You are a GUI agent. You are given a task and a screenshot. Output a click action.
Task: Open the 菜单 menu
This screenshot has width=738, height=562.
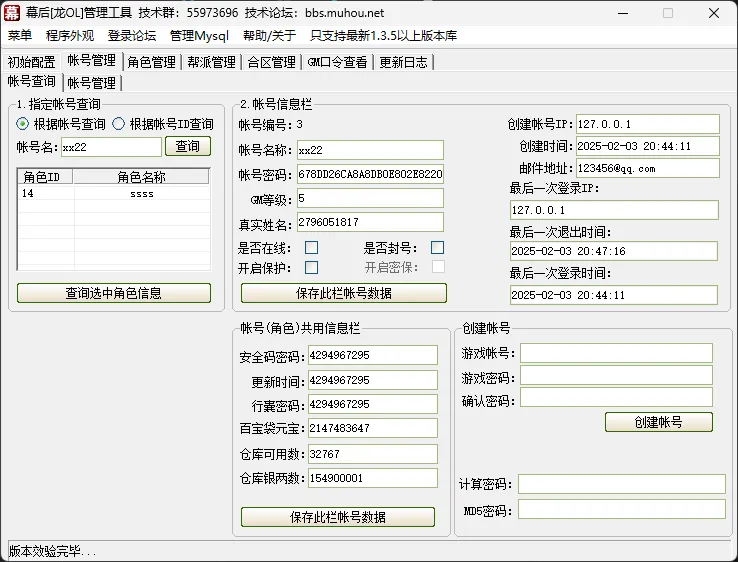point(20,36)
